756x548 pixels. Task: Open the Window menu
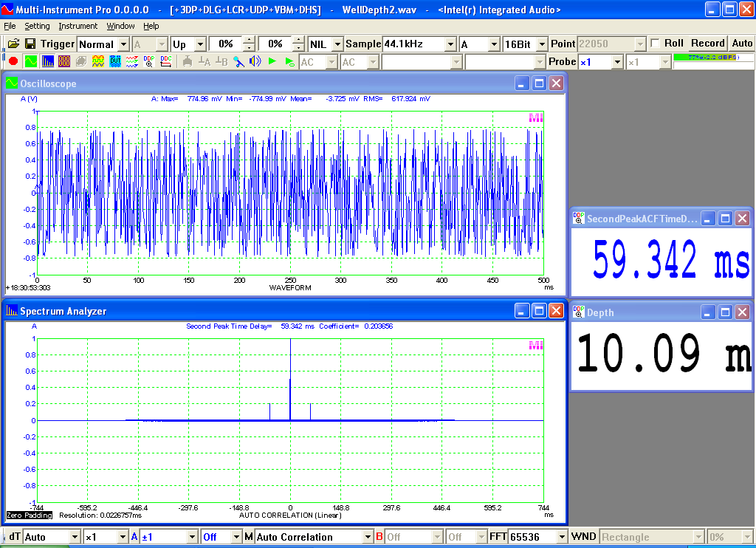[120, 26]
